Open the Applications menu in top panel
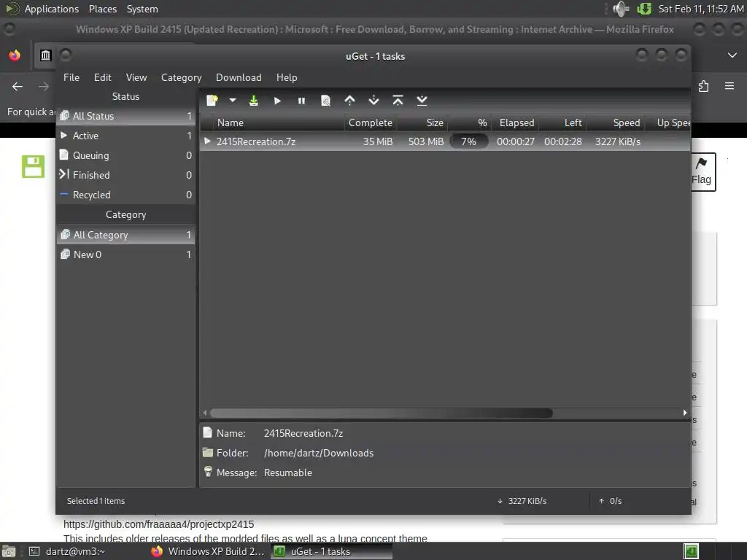This screenshot has width=747, height=560. pyautogui.click(x=52, y=9)
